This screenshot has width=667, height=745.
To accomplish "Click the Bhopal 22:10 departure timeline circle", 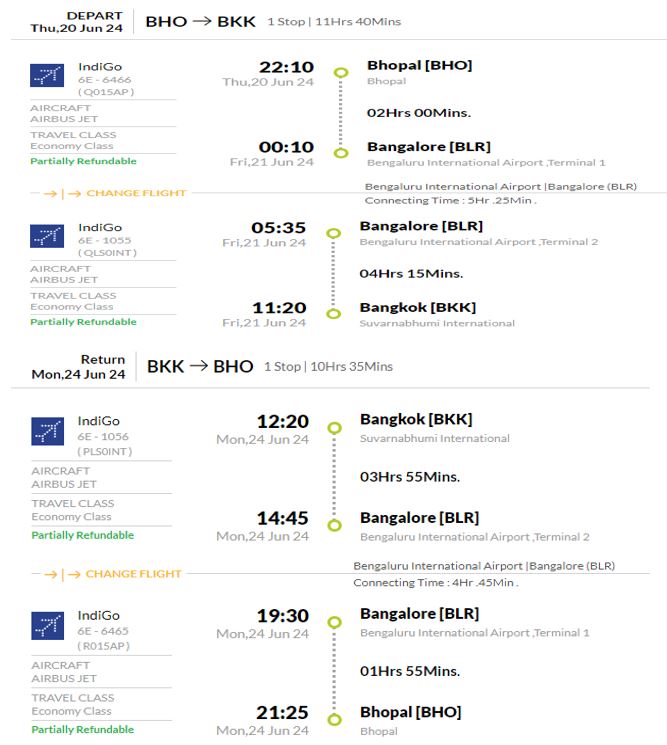I will pos(341,73).
